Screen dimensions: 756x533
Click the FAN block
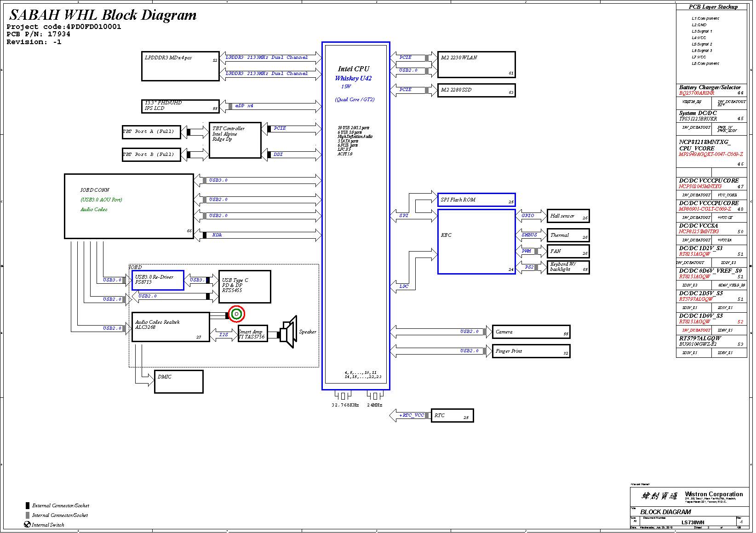coord(568,252)
